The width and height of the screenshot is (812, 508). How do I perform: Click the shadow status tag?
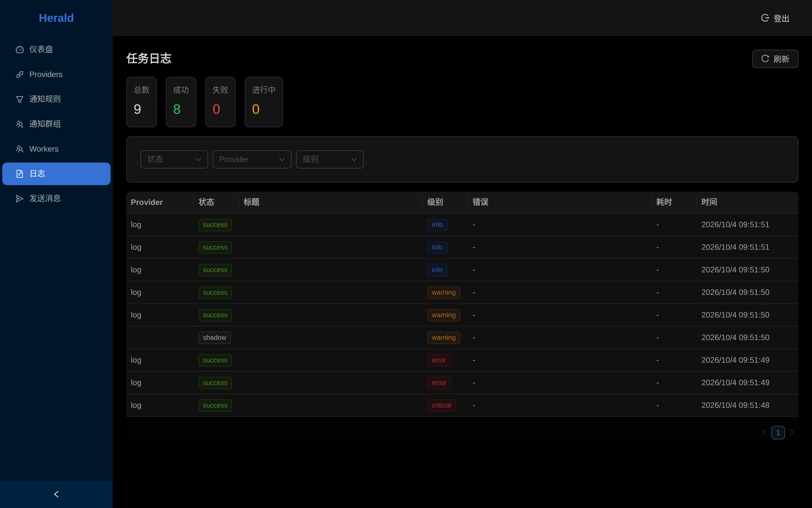coord(214,338)
